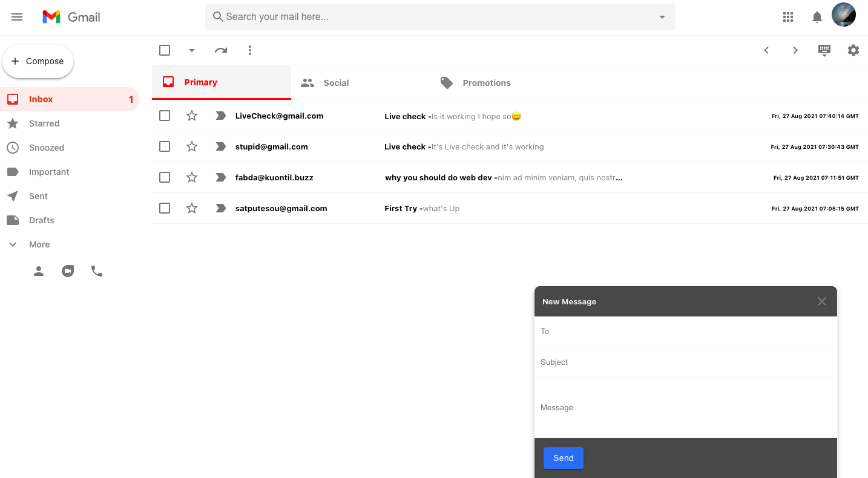868x478 pixels.
Task: Click the Compose button
Action: pos(38,61)
